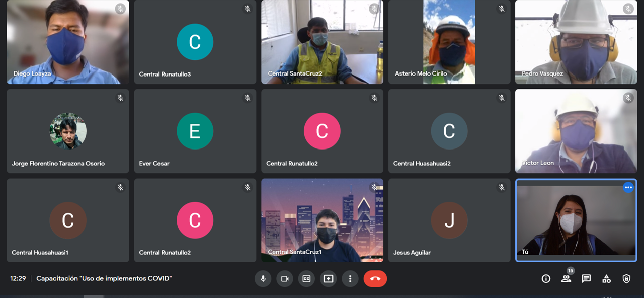Click the grey C avatar of Central Huasahuasi2
This screenshot has width=644, height=298.
[449, 131]
